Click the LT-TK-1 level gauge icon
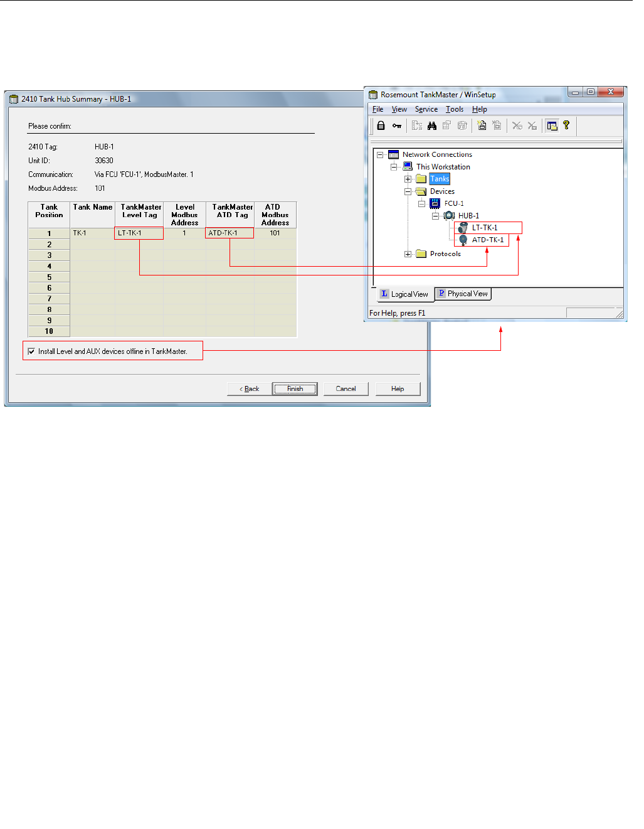 (463, 228)
